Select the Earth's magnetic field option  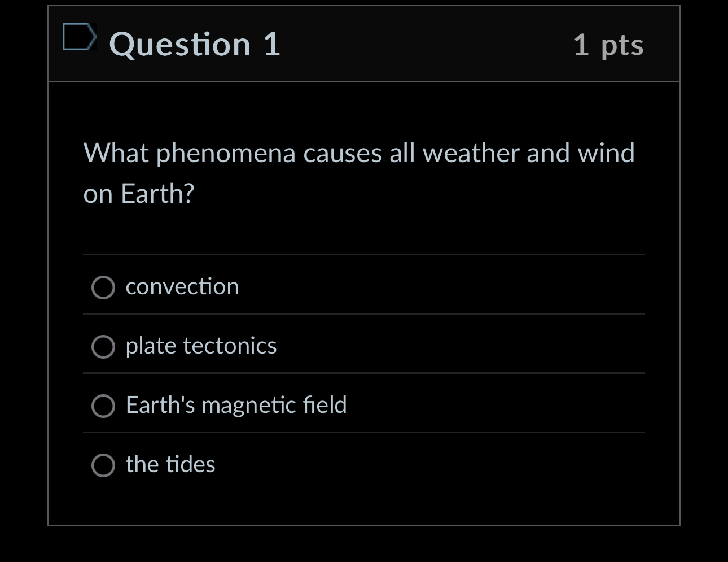tap(103, 406)
